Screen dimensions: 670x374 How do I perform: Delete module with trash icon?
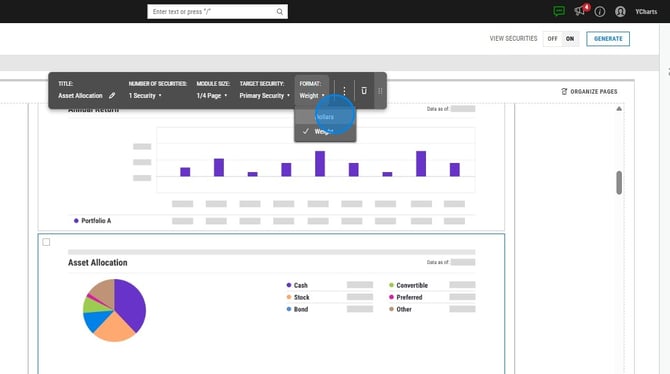(x=364, y=91)
